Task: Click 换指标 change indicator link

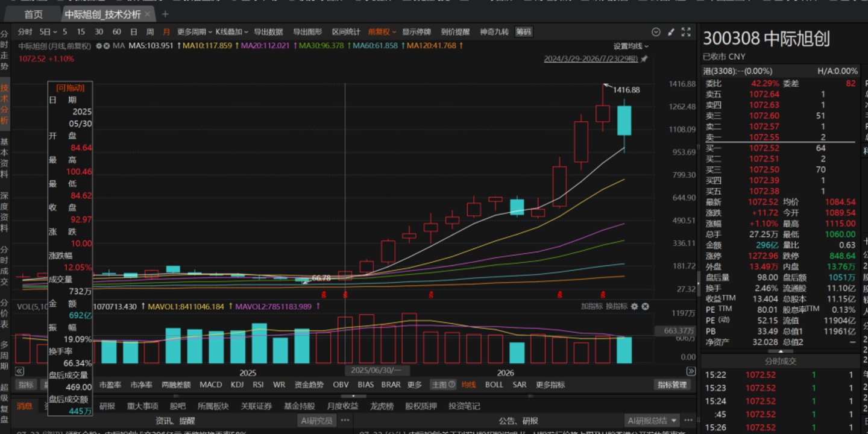Action: tap(617, 307)
